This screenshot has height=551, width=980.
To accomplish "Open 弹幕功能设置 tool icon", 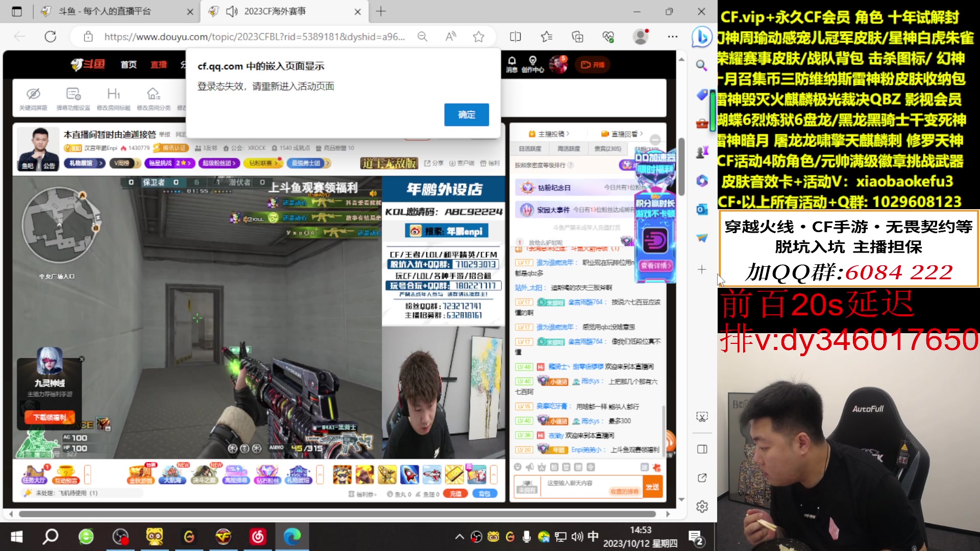I will 73,98.
